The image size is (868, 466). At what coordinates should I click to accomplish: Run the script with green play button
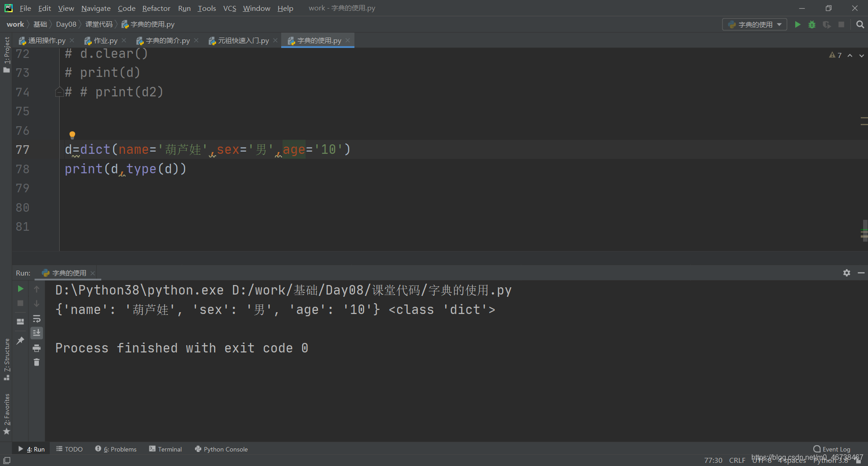pos(797,24)
